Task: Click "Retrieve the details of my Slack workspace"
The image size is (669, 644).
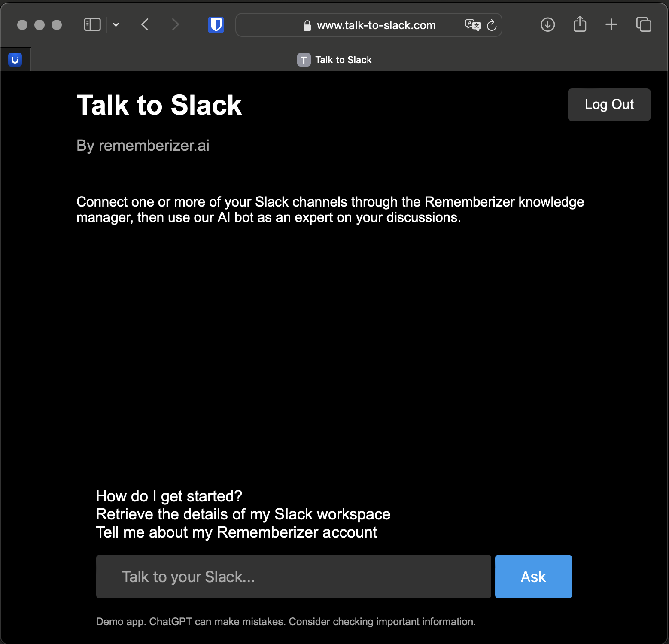Action: (243, 514)
